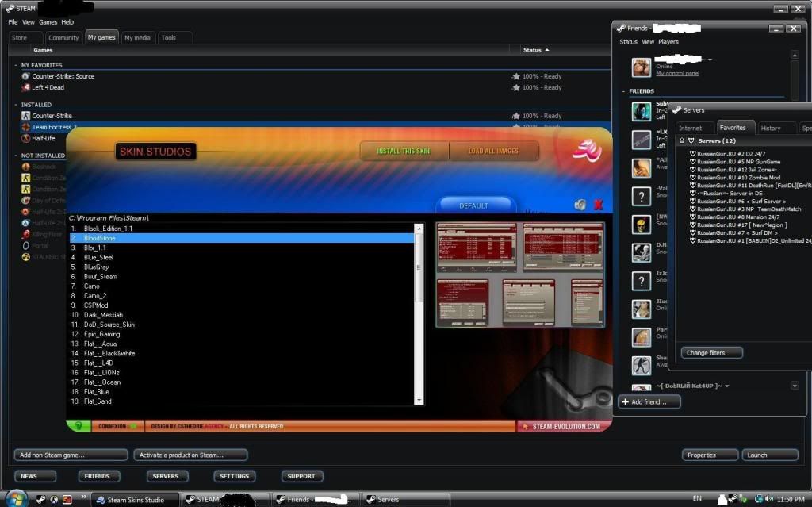The image size is (812, 507).
Task: Click the Steam quick-launch icon on the taskbar
Action: click(41, 499)
